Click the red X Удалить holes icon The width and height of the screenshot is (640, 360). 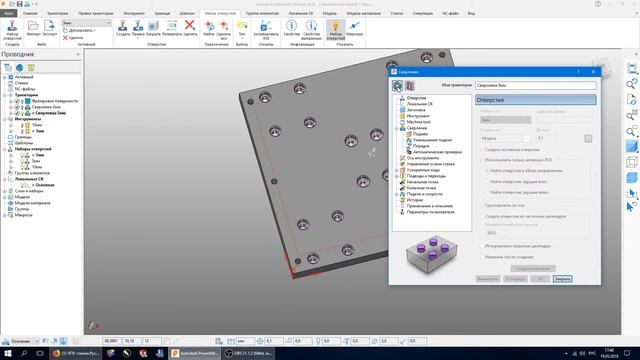click(190, 25)
